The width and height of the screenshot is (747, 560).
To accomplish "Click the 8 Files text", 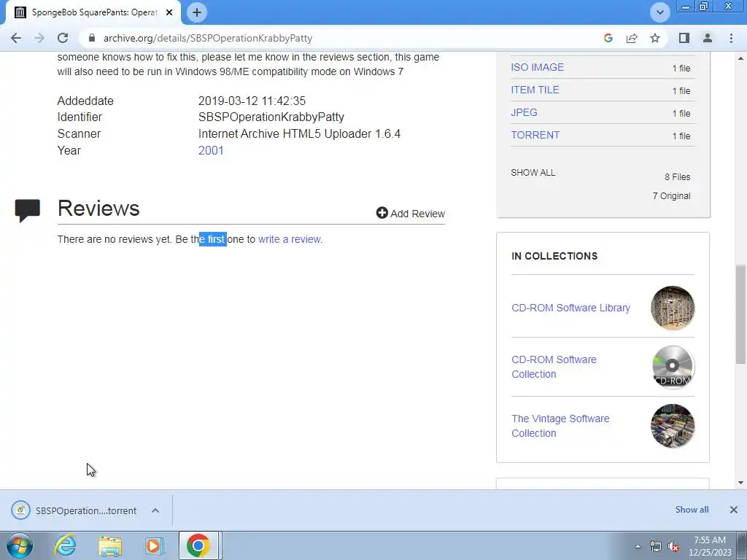I will pos(678,176).
